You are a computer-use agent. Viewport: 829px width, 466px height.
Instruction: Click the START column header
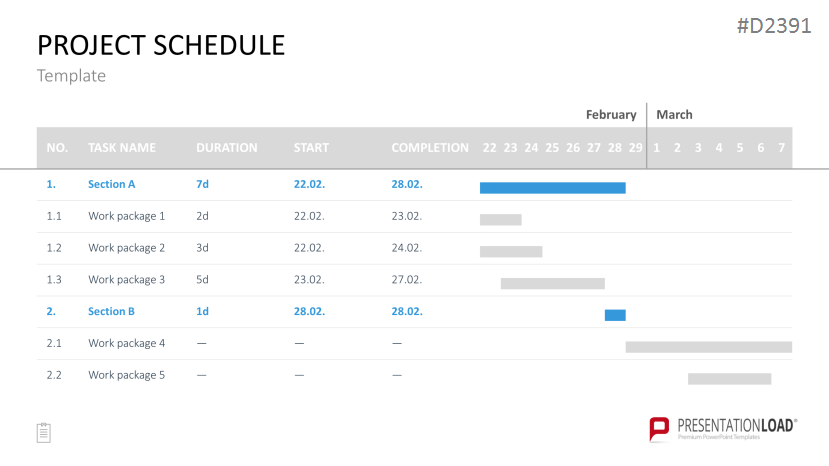click(x=311, y=148)
